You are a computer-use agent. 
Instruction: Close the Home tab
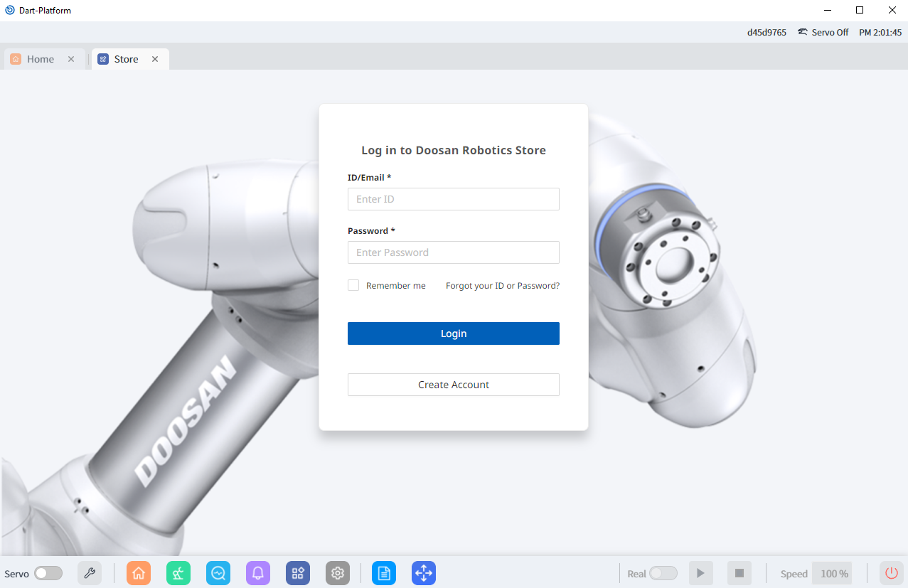click(x=71, y=59)
